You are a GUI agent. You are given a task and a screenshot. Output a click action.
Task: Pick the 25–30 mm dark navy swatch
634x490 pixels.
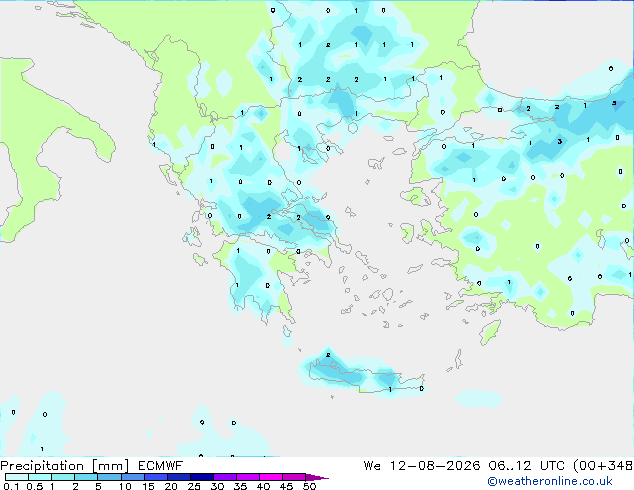pos(202,477)
